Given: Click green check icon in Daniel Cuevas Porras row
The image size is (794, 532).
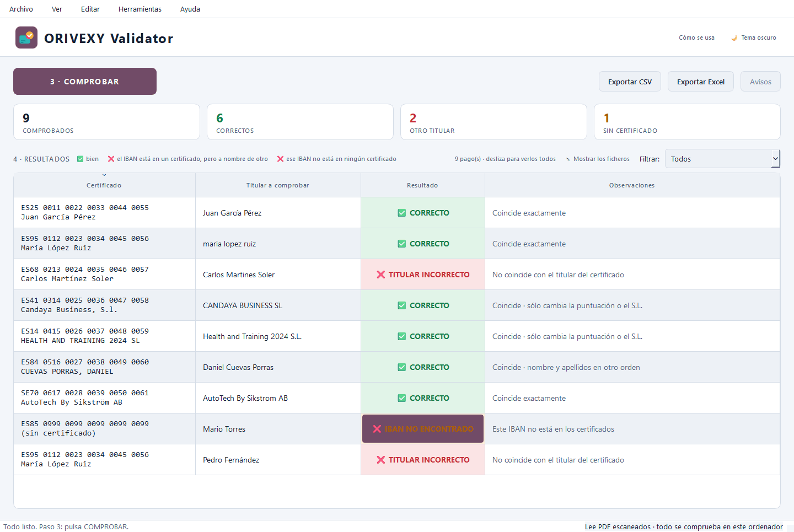Looking at the screenshot, I should click(402, 367).
